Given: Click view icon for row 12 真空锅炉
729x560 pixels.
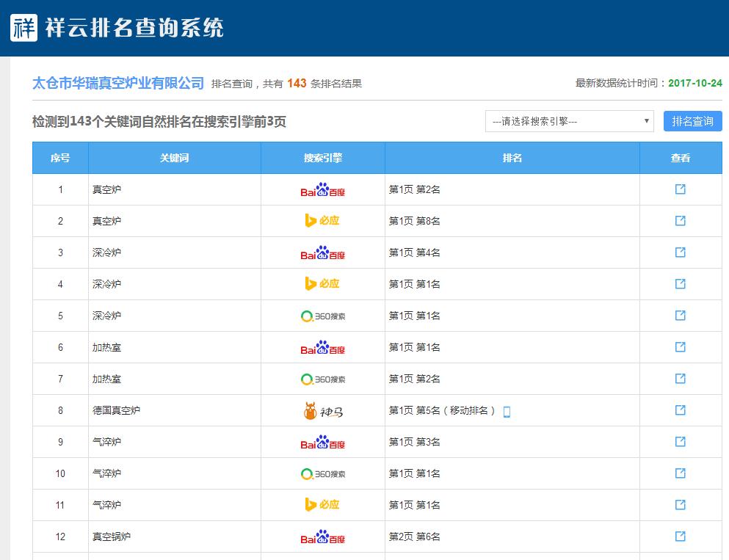Looking at the screenshot, I should [680, 537].
